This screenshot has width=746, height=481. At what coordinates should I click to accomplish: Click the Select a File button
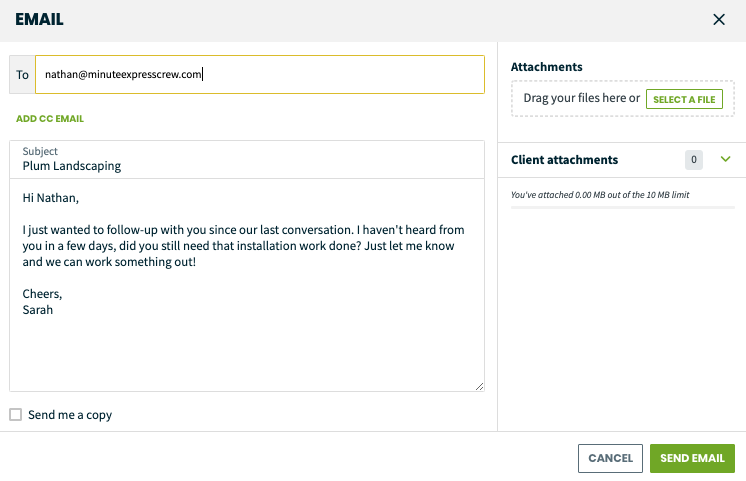point(684,99)
